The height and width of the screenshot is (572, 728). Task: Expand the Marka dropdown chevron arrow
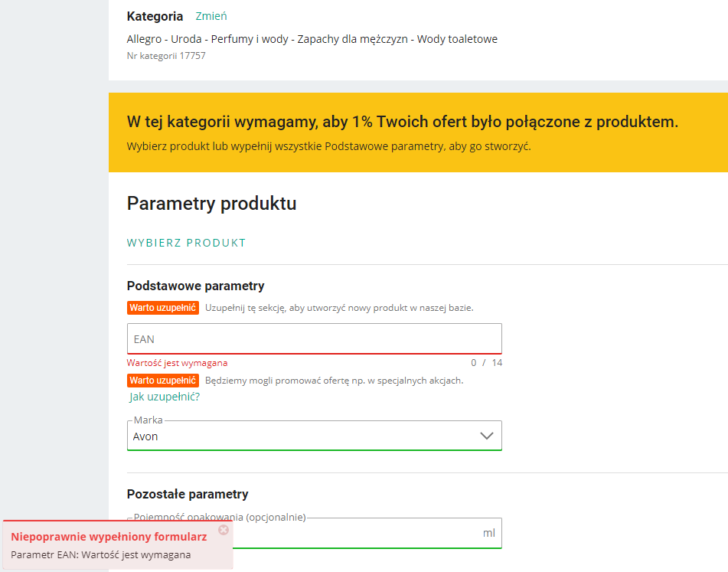point(486,436)
